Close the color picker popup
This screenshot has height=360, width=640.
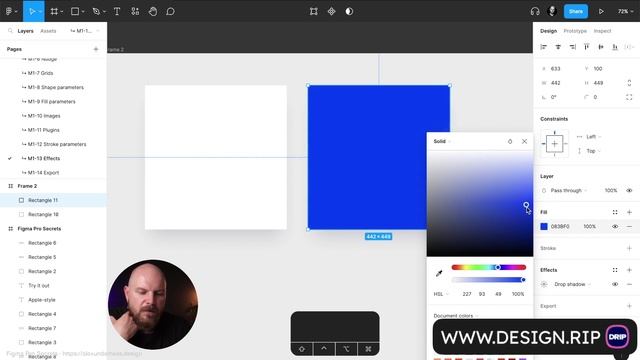(524, 141)
